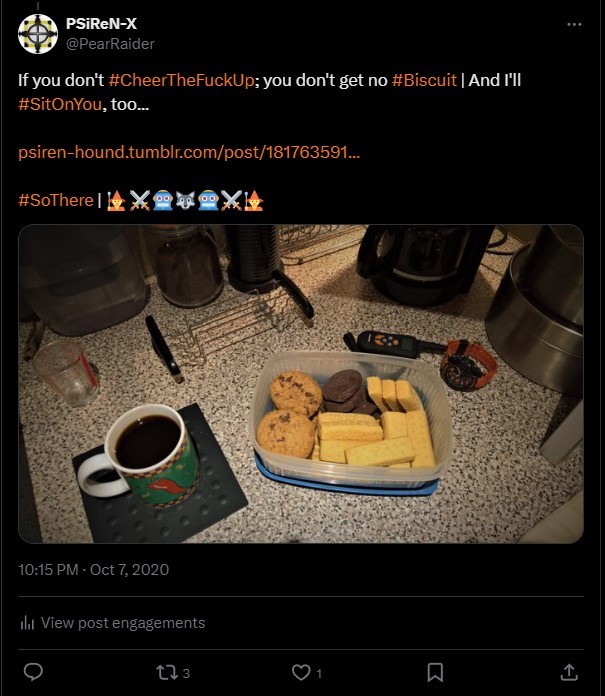Click the bar chart analytics icon
Image resolution: width=605 pixels, height=696 pixels.
click(27, 623)
